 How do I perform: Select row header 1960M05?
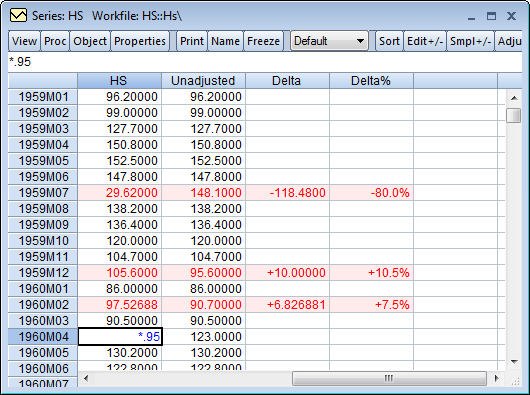tap(43, 353)
